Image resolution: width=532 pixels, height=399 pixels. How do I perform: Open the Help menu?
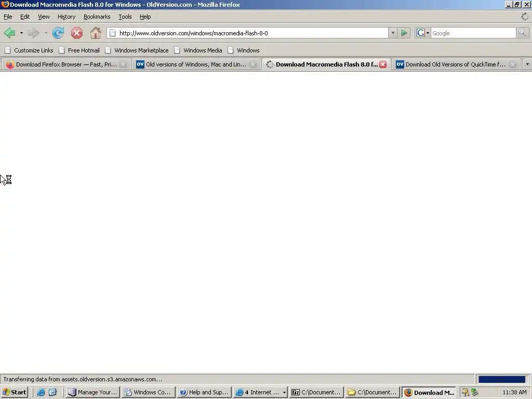coord(145,17)
